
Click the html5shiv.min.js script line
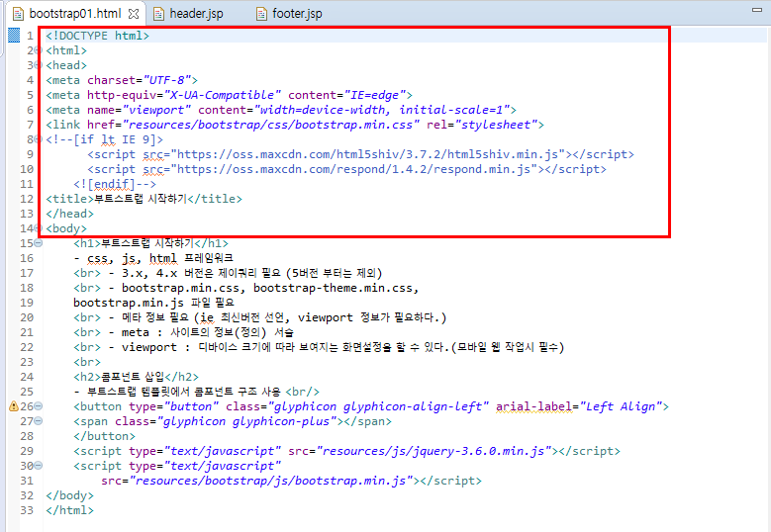[x=361, y=154]
